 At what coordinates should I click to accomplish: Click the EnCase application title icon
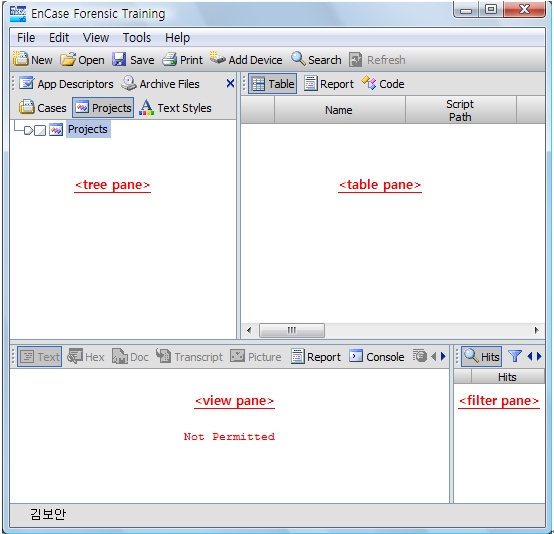pos(18,14)
